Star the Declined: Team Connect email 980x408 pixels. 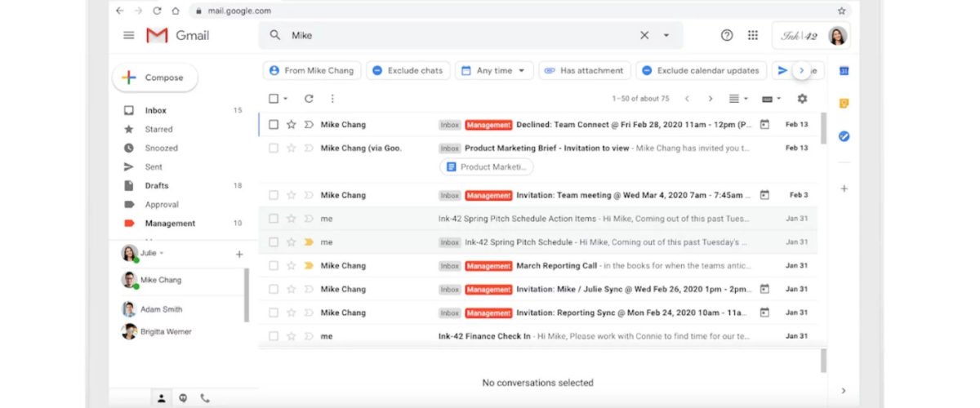[x=291, y=125]
